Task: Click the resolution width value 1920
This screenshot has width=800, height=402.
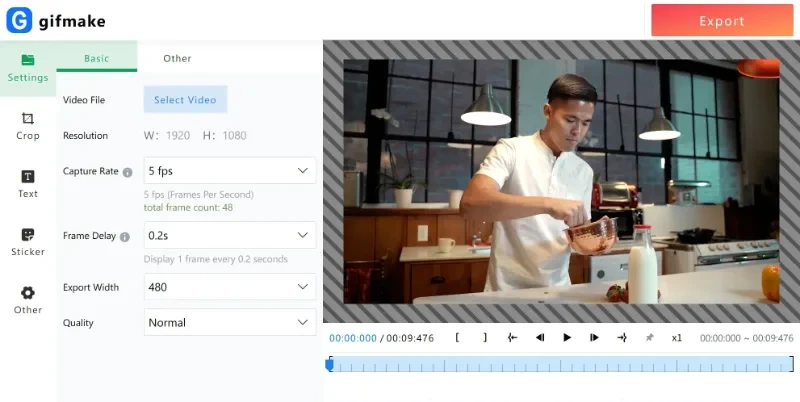Action: [178, 136]
